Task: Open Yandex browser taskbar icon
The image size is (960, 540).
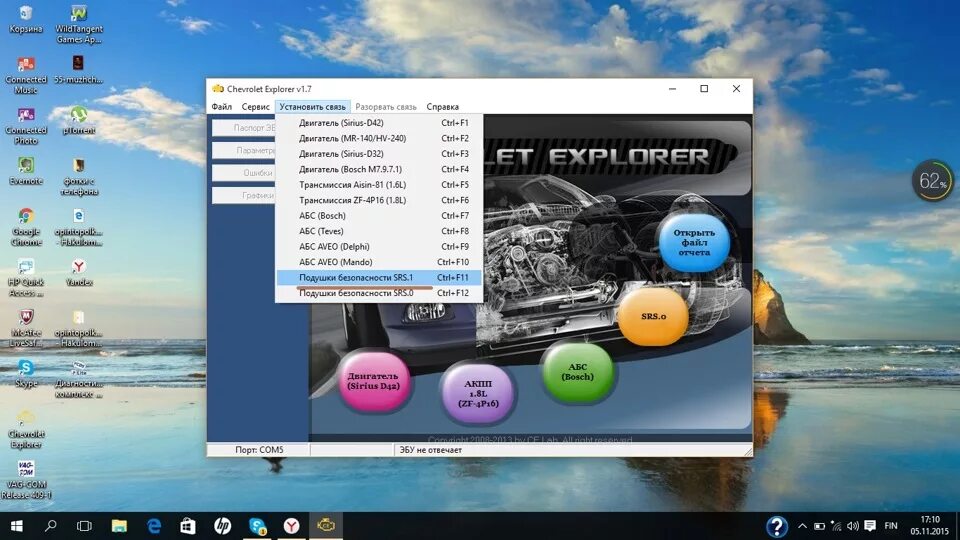Action: click(x=291, y=526)
